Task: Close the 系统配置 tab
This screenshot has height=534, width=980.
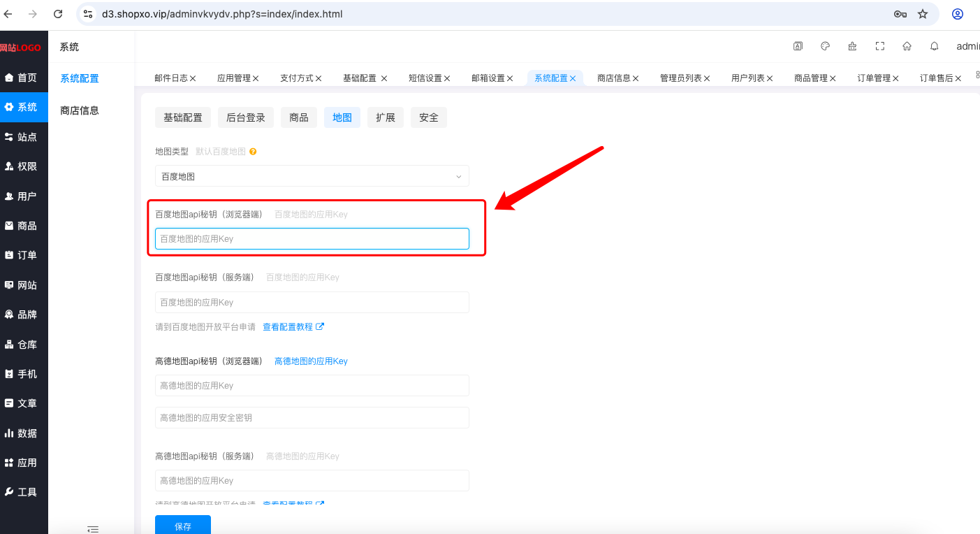Action: 573,78
